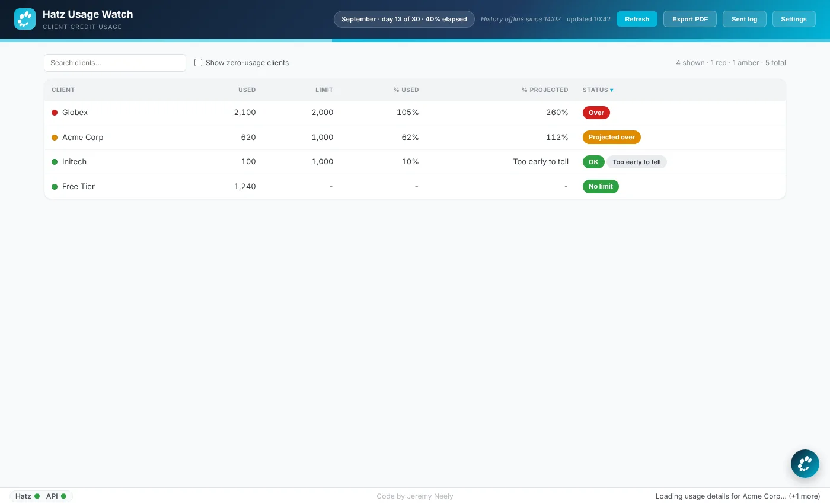Screen dimensions: 830x504
Task: Click the Projected over status badge
Action: click(x=612, y=138)
